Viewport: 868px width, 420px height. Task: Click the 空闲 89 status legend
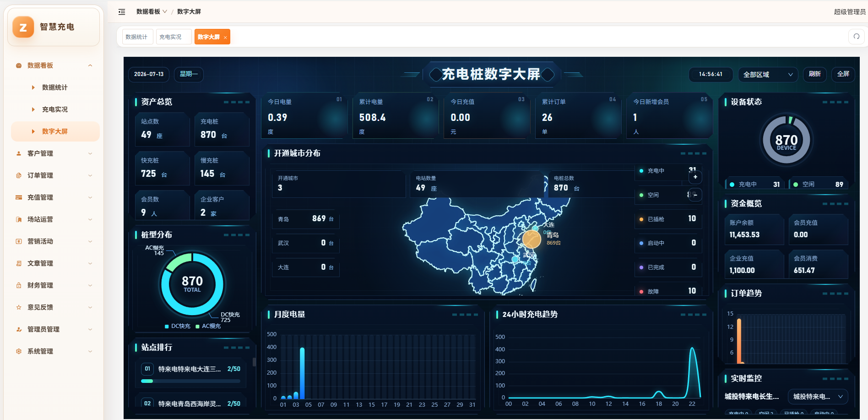click(x=819, y=184)
